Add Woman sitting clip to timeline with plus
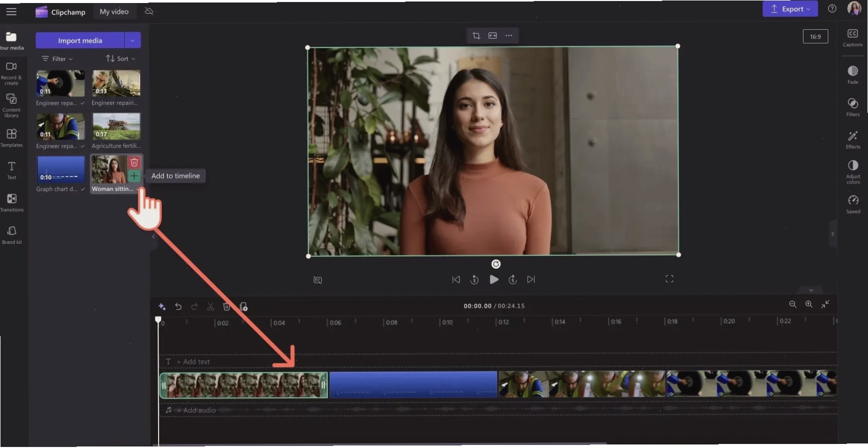The image size is (868, 448). pyautogui.click(x=134, y=176)
